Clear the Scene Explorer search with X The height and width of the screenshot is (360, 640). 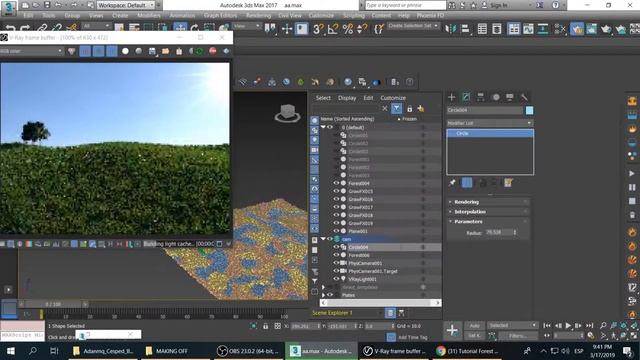[384, 109]
